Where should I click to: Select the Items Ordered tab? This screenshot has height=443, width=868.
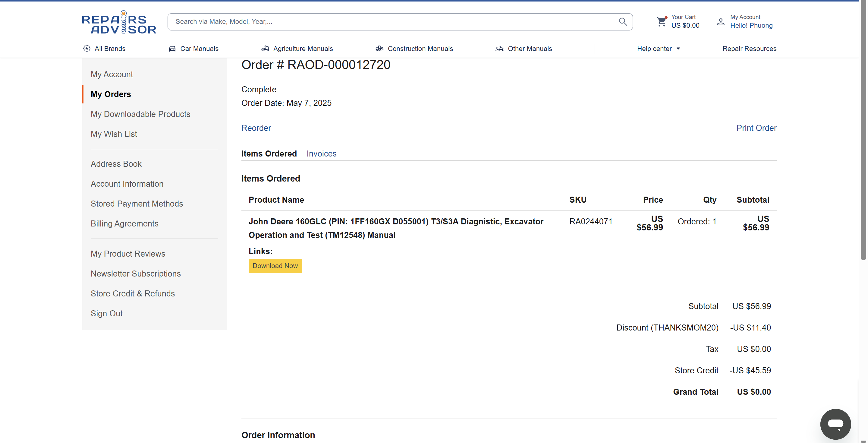pos(269,154)
